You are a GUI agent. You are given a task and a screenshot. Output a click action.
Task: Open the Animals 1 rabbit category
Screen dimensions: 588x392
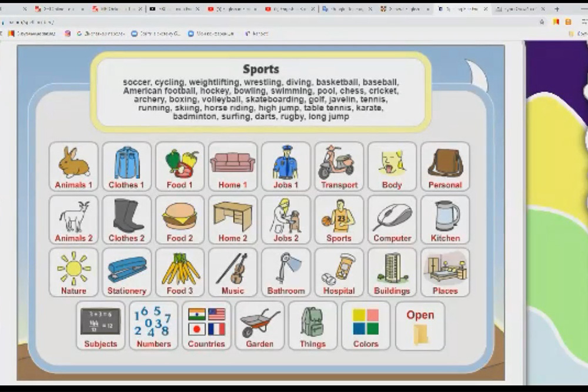tap(73, 166)
